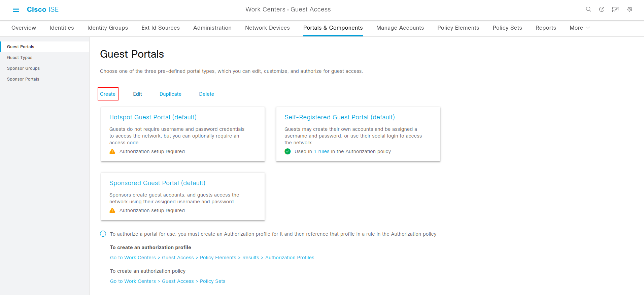Open the hamburger navigation menu

[16, 10]
